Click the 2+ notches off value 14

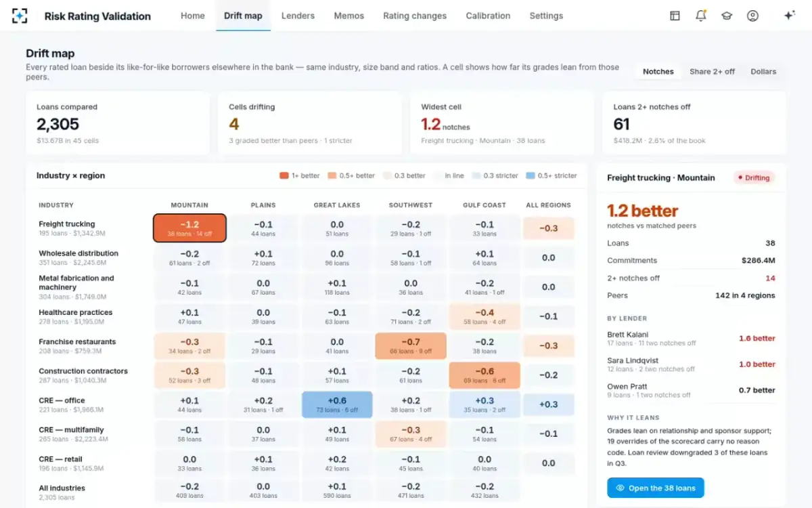(x=770, y=278)
